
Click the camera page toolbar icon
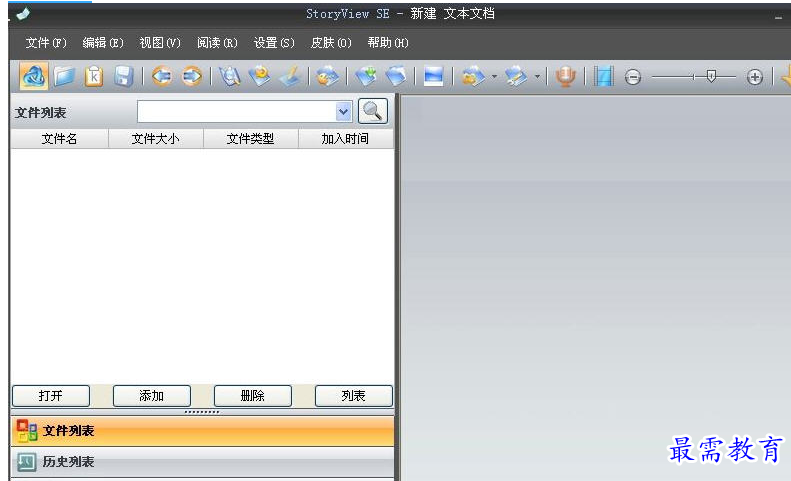(473, 77)
